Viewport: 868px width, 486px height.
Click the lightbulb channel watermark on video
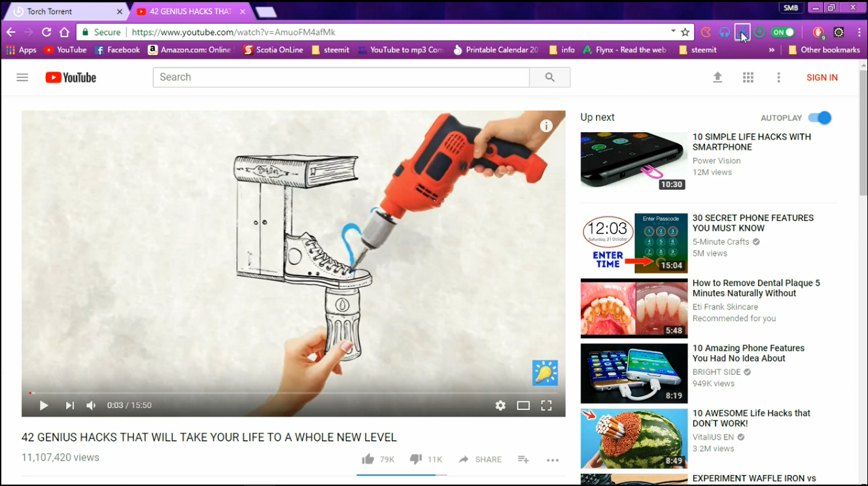545,373
